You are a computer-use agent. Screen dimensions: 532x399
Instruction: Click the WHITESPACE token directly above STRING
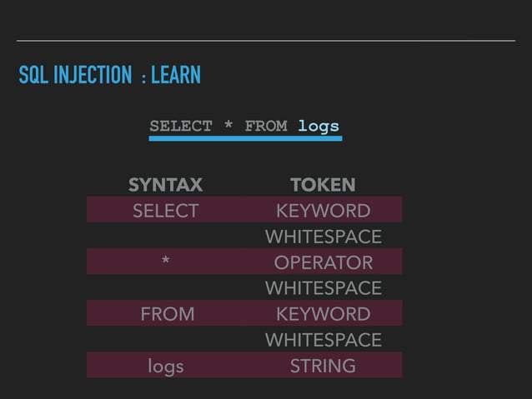323,340
